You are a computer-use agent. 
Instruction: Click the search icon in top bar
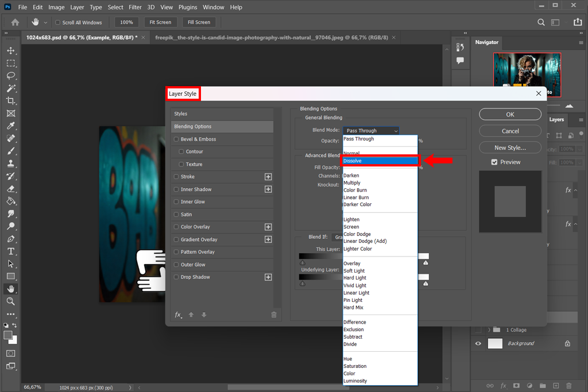click(x=541, y=22)
